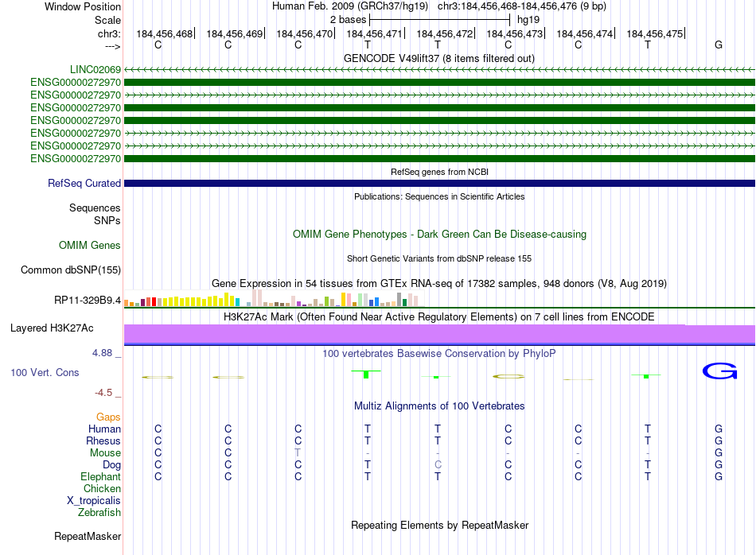Click the OMIM Genes label

point(90,245)
